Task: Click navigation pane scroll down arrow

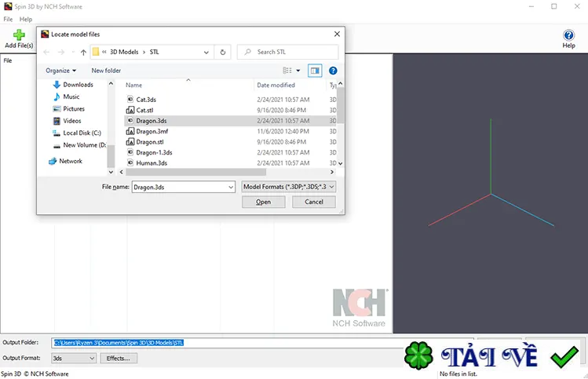Action: point(111,172)
